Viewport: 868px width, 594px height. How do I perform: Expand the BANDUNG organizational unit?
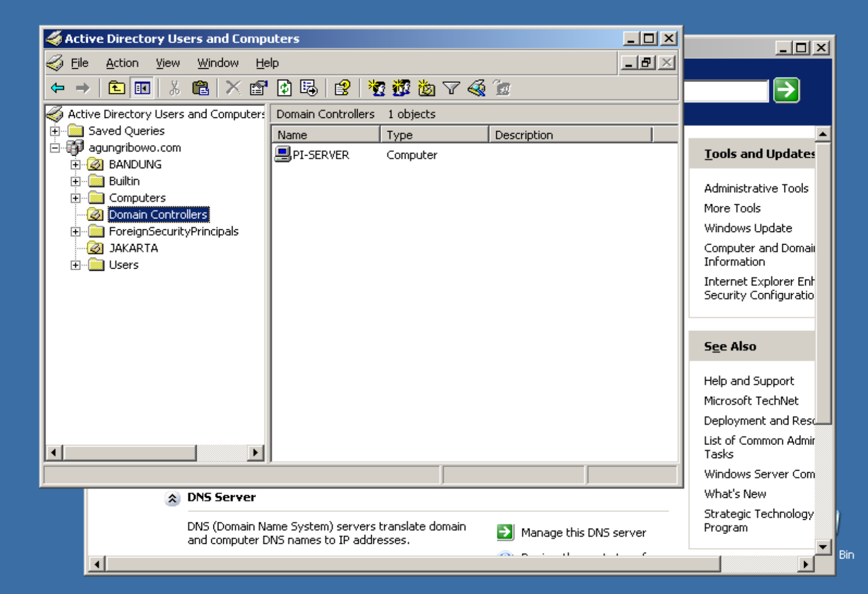click(75, 164)
